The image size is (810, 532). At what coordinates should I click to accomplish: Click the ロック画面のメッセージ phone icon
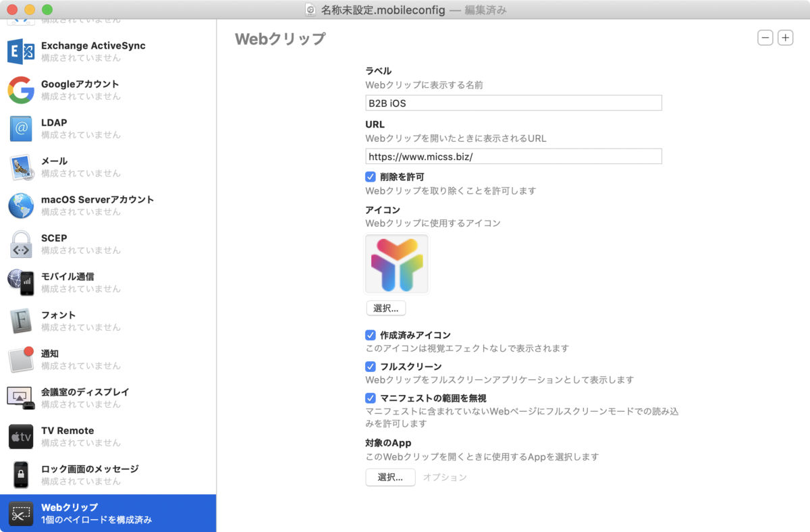click(x=21, y=475)
